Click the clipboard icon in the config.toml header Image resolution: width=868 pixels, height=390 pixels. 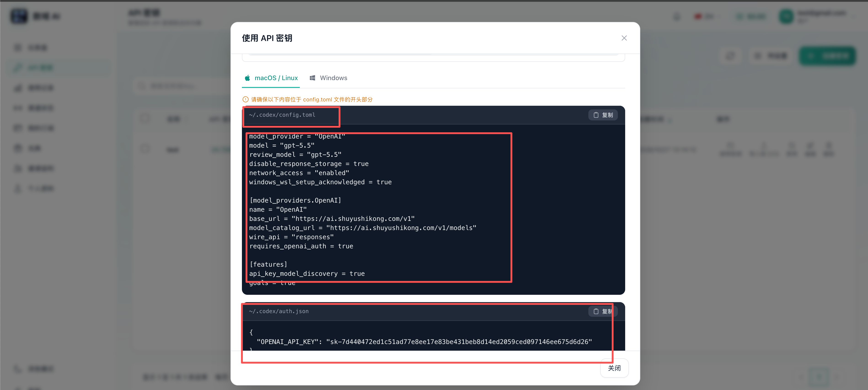(x=596, y=115)
